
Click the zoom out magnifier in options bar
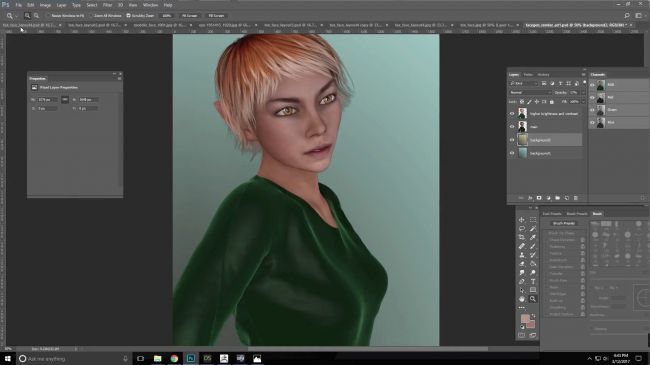pos(36,16)
